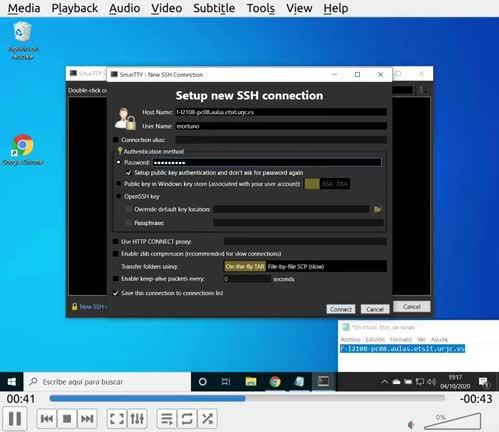Select DSA key type option
Screen dimensions: 499x432
click(x=342, y=184)
